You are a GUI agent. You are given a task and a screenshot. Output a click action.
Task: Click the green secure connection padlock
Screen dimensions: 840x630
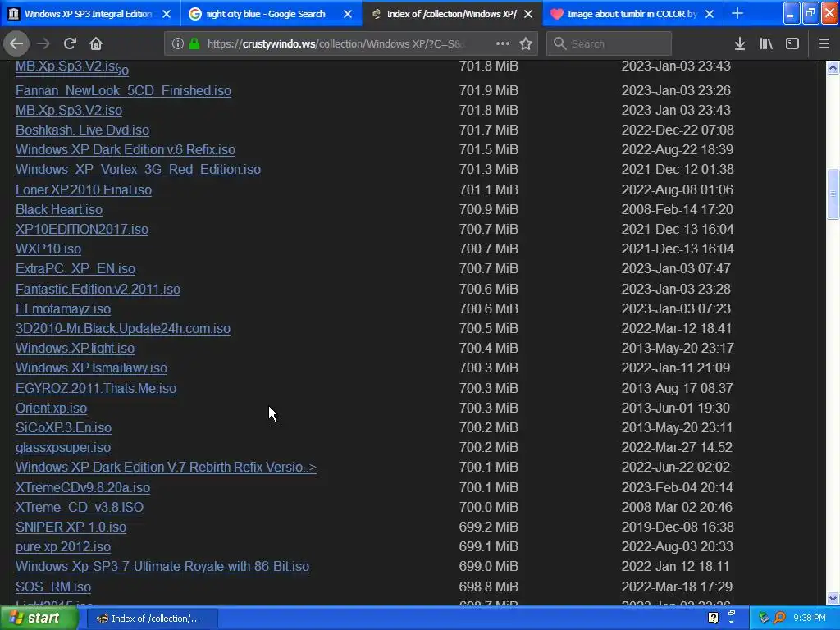coord(194,43)
